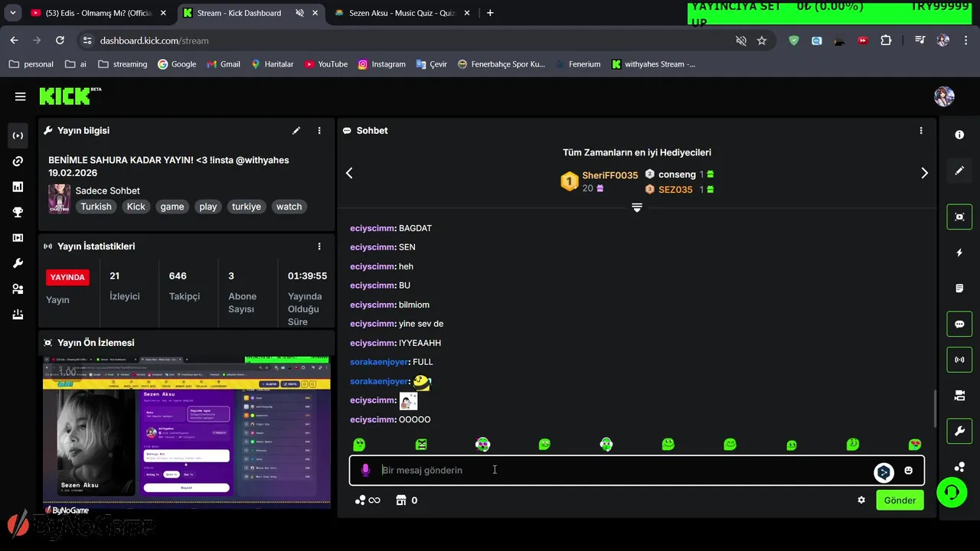
Task: Click the pencil icon in right sidebar
Action: click(959, 171)
